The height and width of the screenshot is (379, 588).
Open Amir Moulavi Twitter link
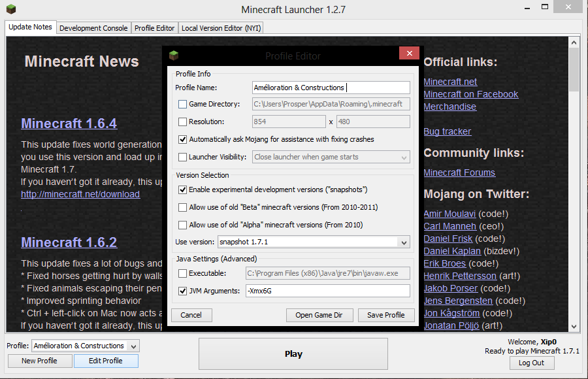point(449,214)
